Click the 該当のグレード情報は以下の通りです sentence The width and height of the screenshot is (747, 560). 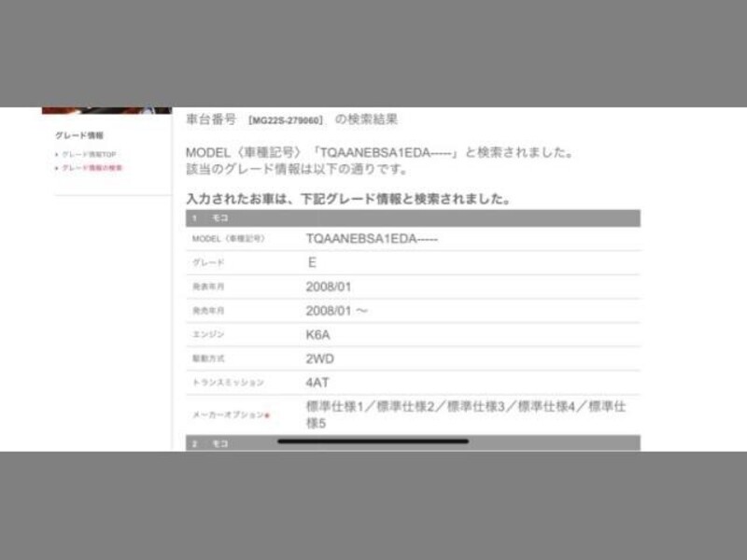click(x=296, y=169)
